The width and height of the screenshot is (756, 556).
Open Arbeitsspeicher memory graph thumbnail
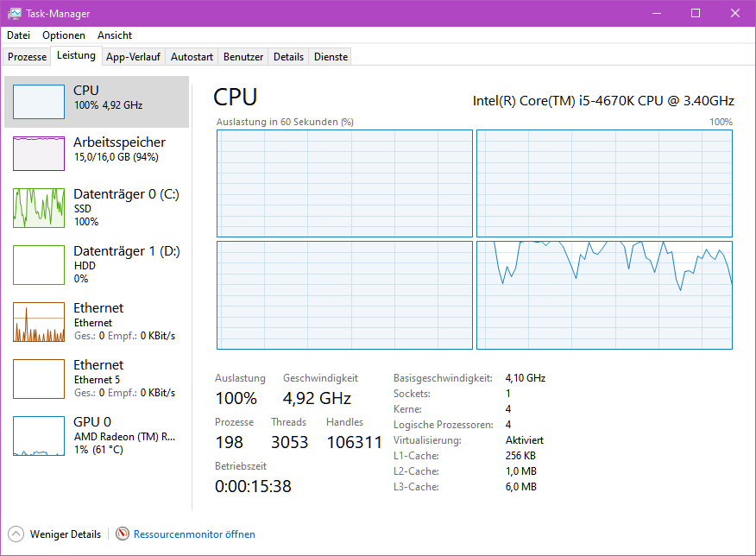[39, 154]
